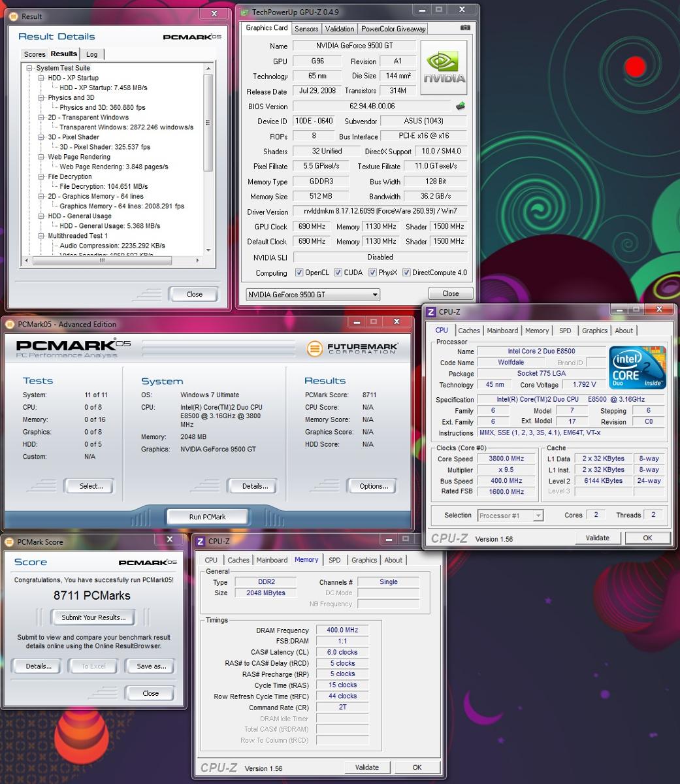Click the Core Speed value 3800.0 MHz
Screen dimensions: 680x784
(507, 459)
